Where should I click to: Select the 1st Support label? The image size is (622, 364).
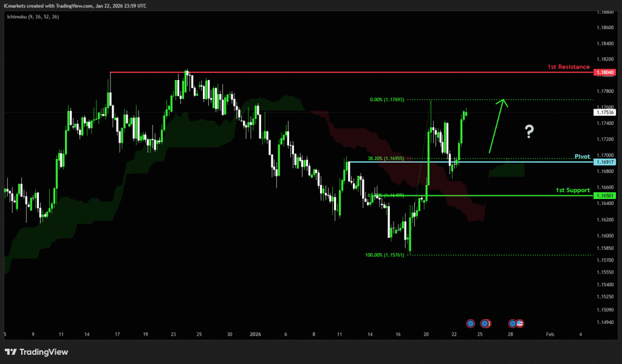pyautogui.click(x=573, y=190)
